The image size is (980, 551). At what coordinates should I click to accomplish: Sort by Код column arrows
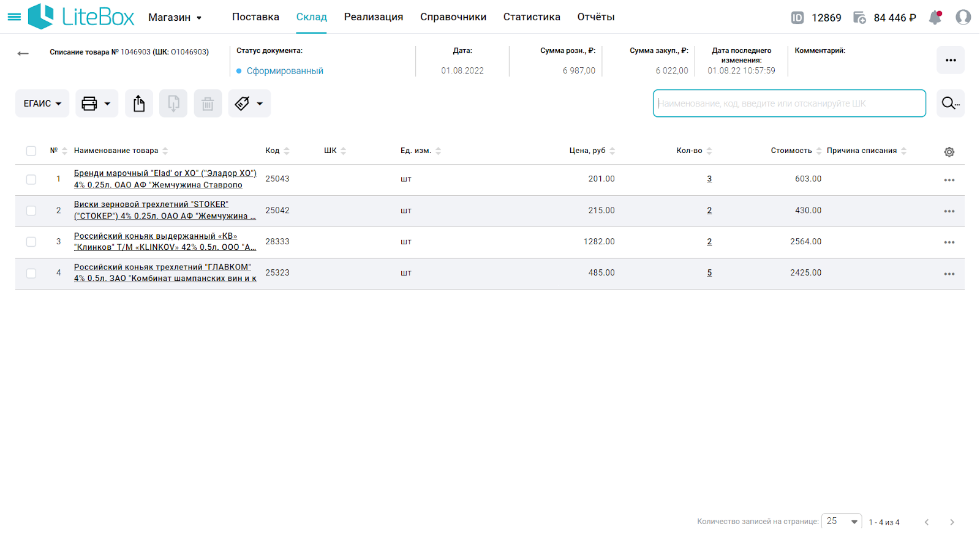point(287,151)
